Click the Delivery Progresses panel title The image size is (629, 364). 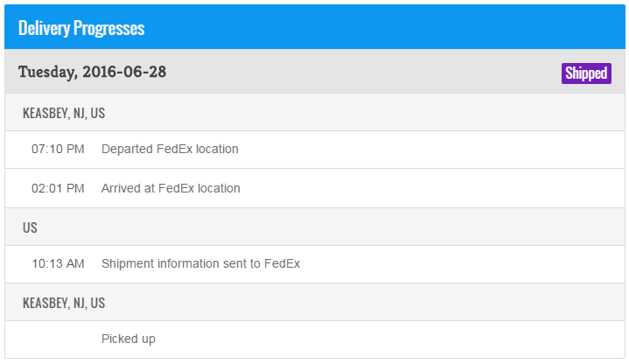80,28
